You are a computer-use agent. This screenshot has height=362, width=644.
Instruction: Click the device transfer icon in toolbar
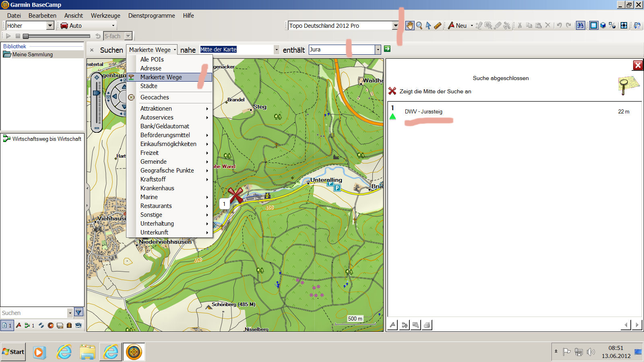click(x=637, y=25)
